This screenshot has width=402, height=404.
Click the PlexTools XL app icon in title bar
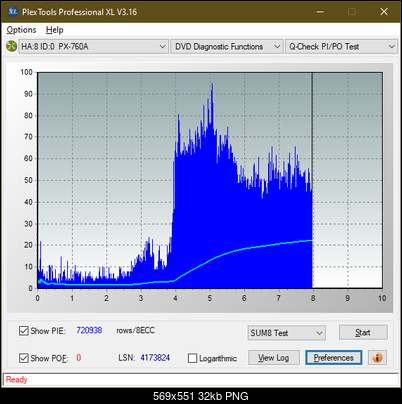point(12,12)
